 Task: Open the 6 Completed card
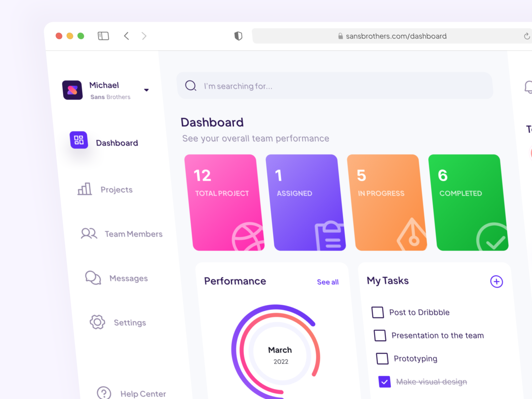coord(468,202)
